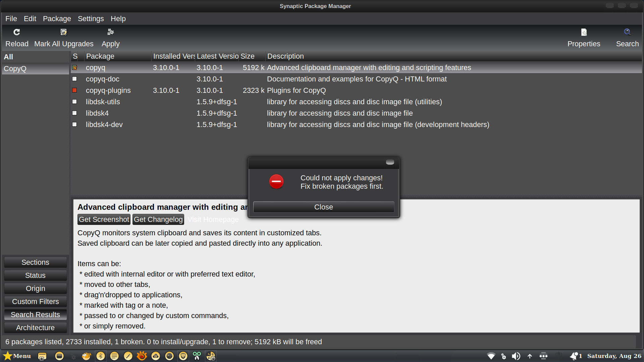The height and width of the screenshot is (362, 644).
Task: Select the CopyQ search entry in sidebar
Action: coord(35,69)
